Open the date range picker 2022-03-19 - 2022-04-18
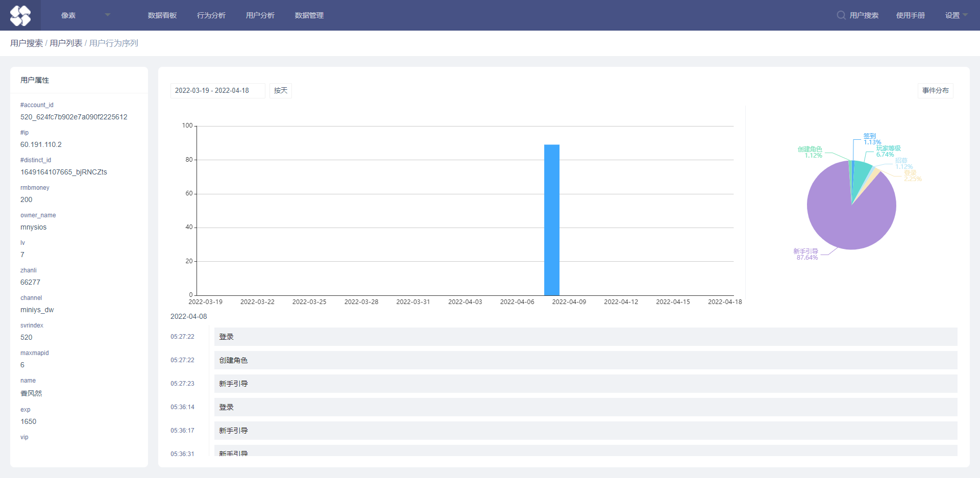The width and height of the screenshot is (980, 478). coord(217,91)
